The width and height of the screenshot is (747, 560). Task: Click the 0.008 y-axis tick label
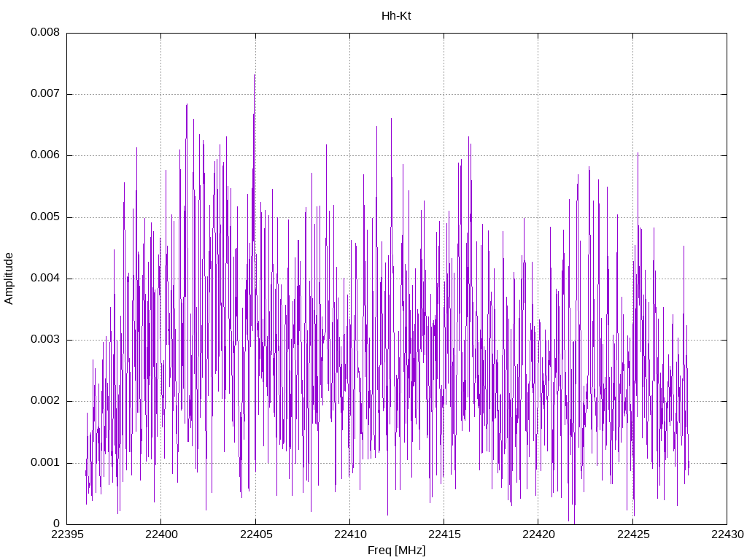pyautogui.click(x=45, y=32)
